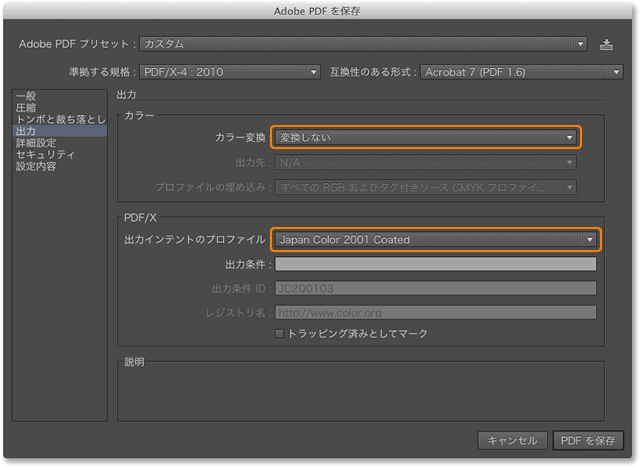Click the レジストリ名 field

coord(435,312)
